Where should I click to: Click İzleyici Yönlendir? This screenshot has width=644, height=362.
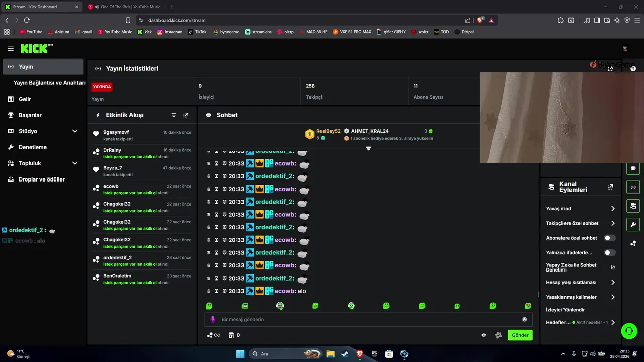[x=566, y=310]
